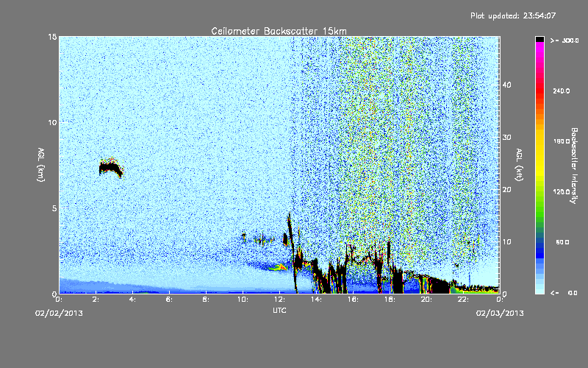The height and width of the screenshot is (368, 588).
Task: Click the "20:" hour tick label
Action: click(426, 300)
